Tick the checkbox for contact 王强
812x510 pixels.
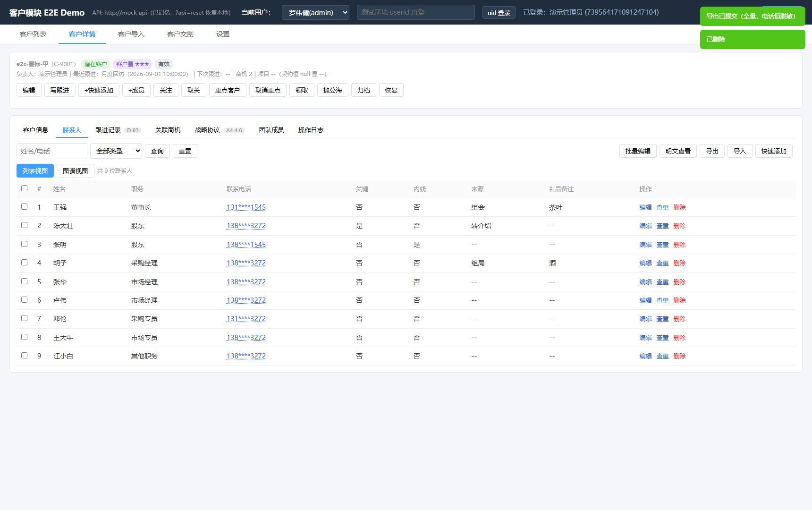click(x=25, y=207)
